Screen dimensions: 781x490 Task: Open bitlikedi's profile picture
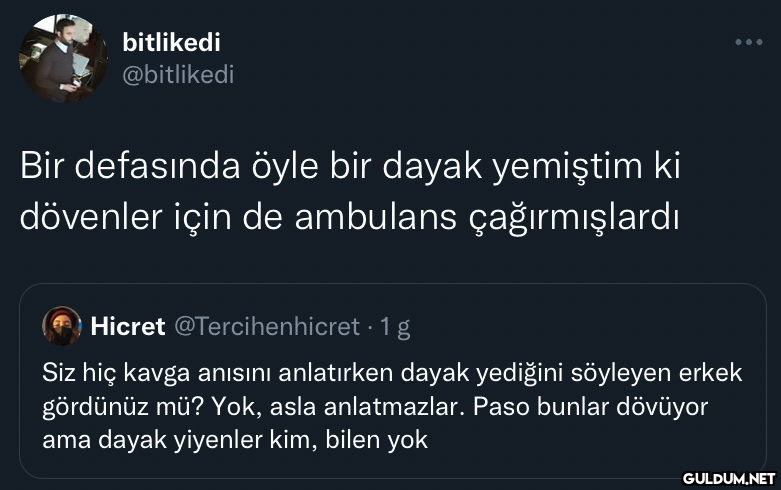[x=62, y=59]
